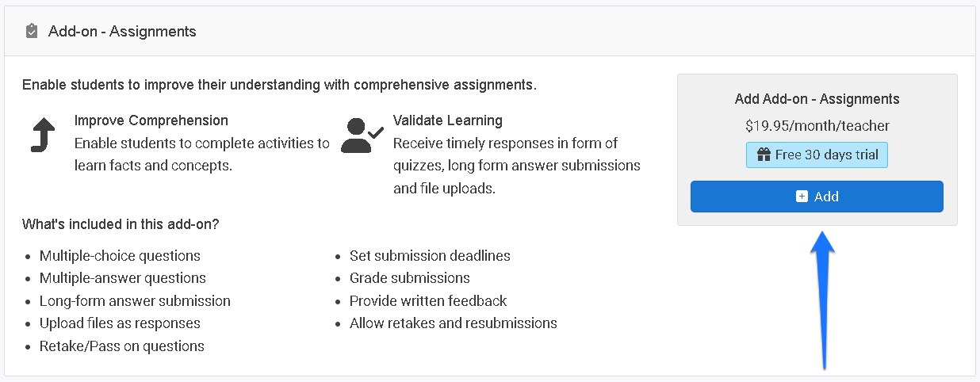
Task: Click the Upload files as responses item
Action: click(x=120, y=323)
